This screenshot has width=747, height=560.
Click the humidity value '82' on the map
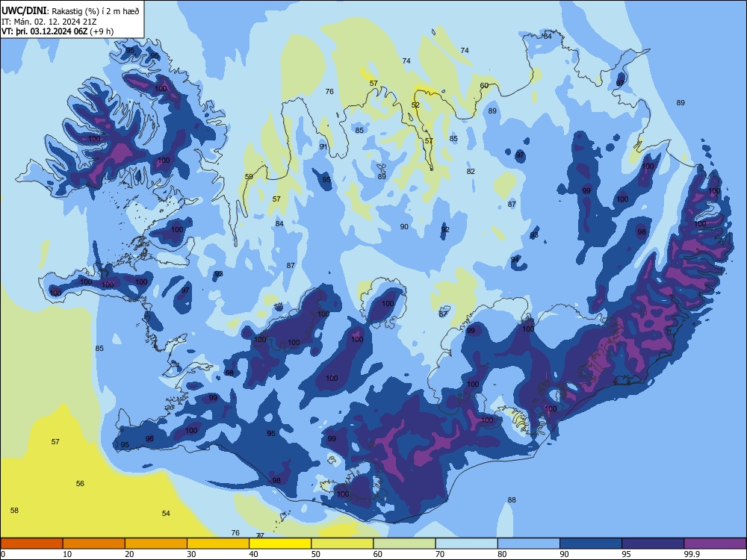(x=471, y=172)
